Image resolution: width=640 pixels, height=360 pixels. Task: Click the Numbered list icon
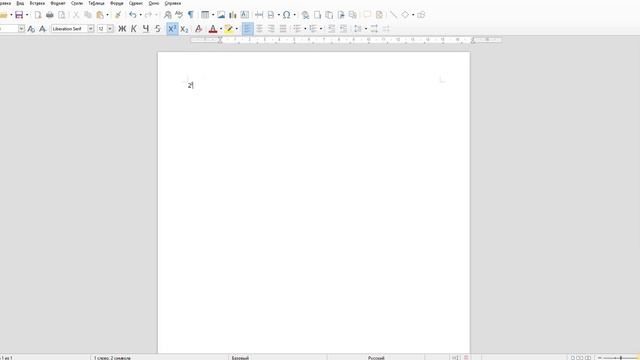tap(313, 29)
